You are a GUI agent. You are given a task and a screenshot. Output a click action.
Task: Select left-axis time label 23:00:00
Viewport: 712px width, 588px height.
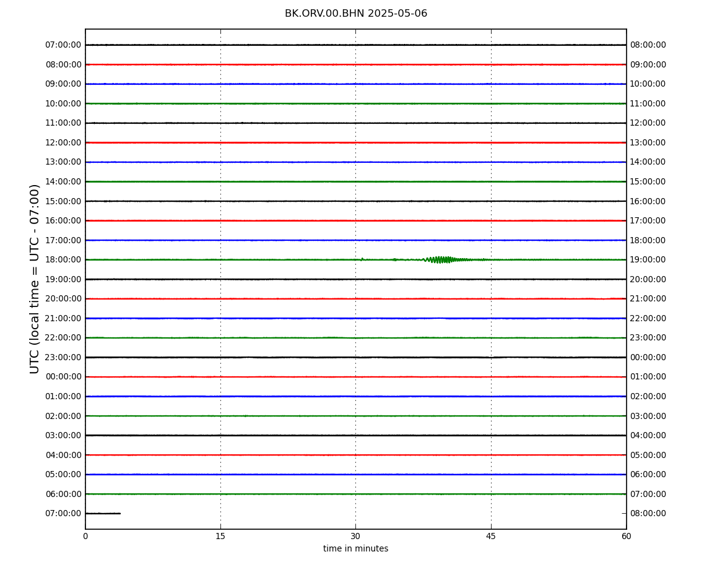point(63,357)
